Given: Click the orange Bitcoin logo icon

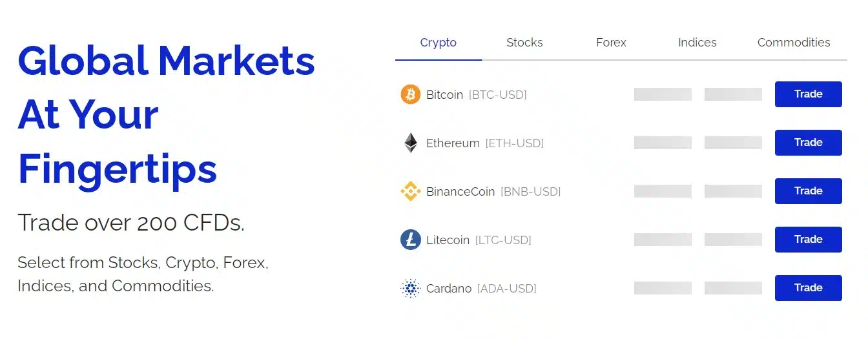Looking at the screenshot, I should point(411,94).
